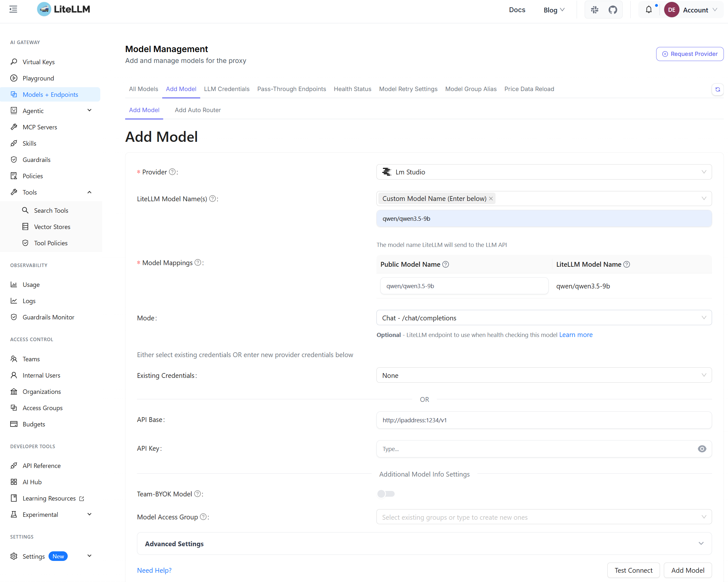728x582 pixels.
Task: Open the Need Help? link
Action: (154, 570)
